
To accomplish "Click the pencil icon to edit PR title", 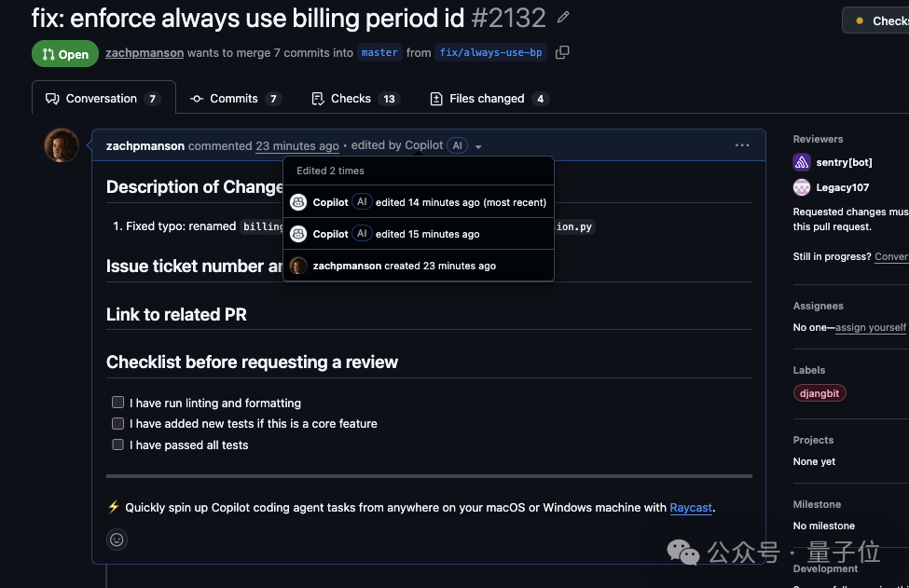I will click(564, 17).
